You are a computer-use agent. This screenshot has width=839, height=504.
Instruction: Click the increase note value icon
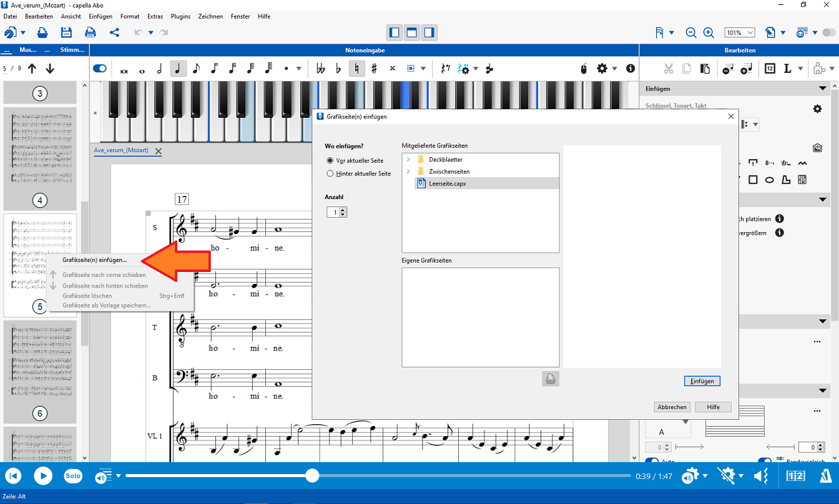pos(747,69)
